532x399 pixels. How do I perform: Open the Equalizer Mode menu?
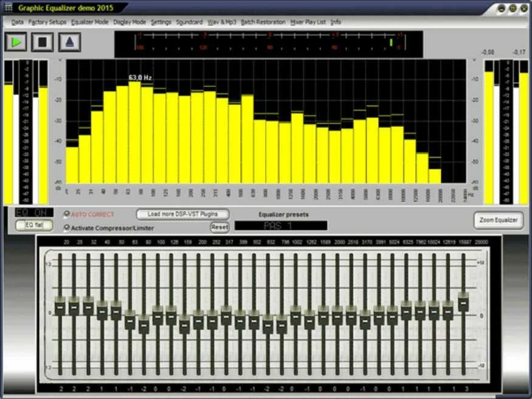click(x=90, y=21)
